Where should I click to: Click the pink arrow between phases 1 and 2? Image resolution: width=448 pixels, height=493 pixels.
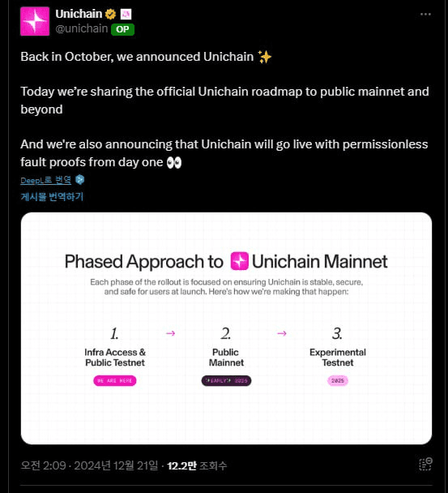coord(171,333)
